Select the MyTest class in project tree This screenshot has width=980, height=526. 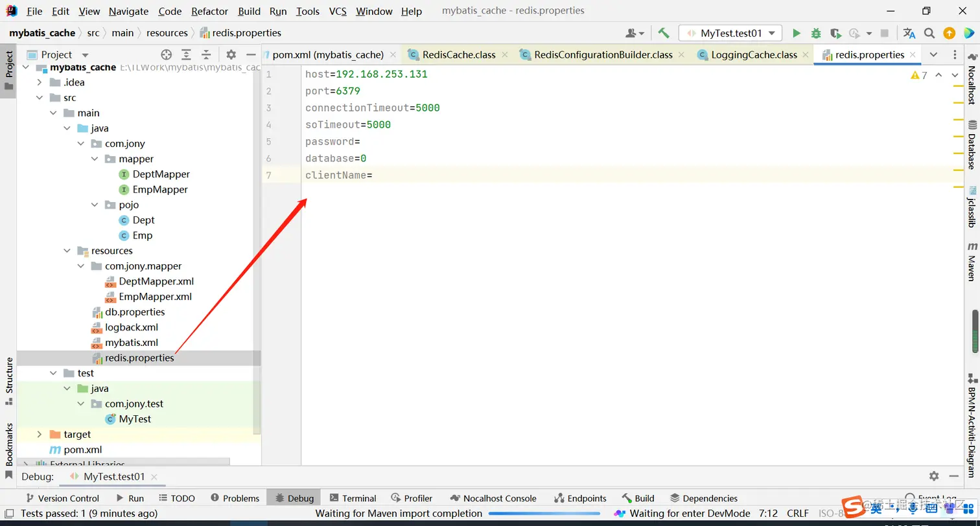[135, 419]
